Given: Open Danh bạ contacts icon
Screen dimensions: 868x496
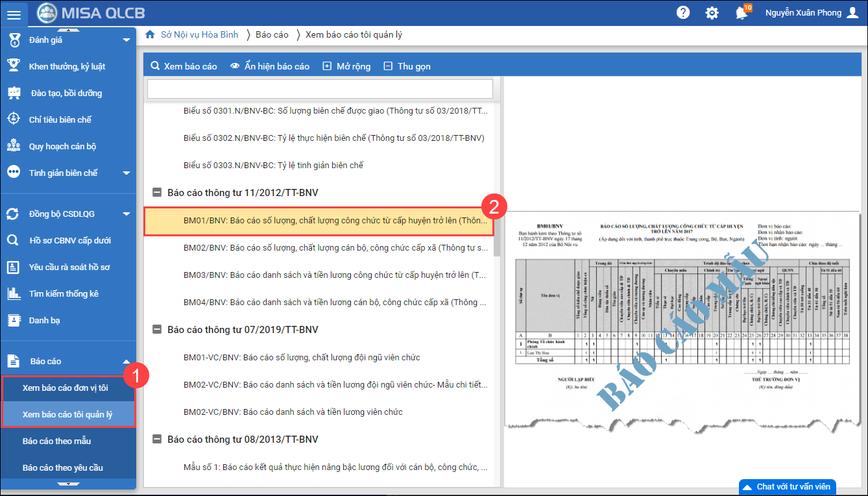Looking at the screenshot, I should [x=14, y=320].
